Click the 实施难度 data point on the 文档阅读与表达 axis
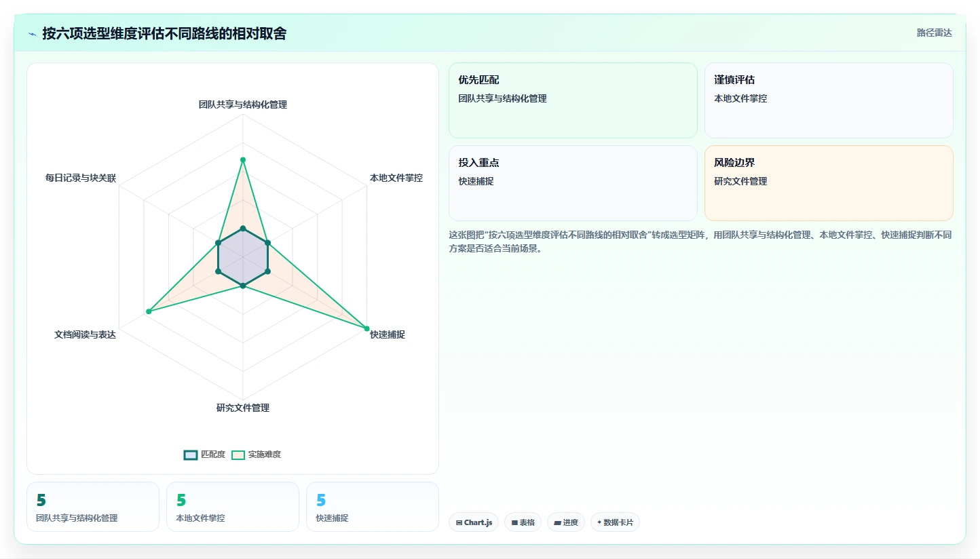Screen dimensions: 980x559 click(x=149, y=311)
